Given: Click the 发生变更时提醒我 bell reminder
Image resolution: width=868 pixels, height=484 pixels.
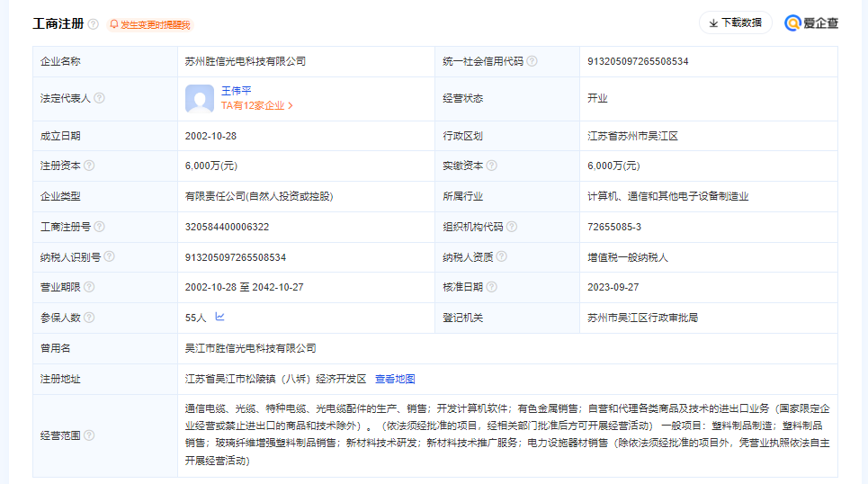Looking at the screenshot, I should pos(150,24).
